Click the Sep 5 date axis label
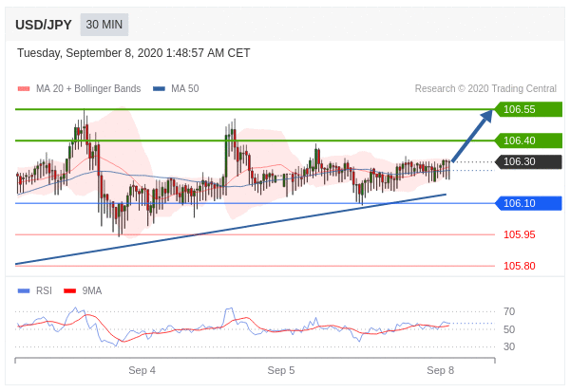The image size is (570, 392). point(281,370)
